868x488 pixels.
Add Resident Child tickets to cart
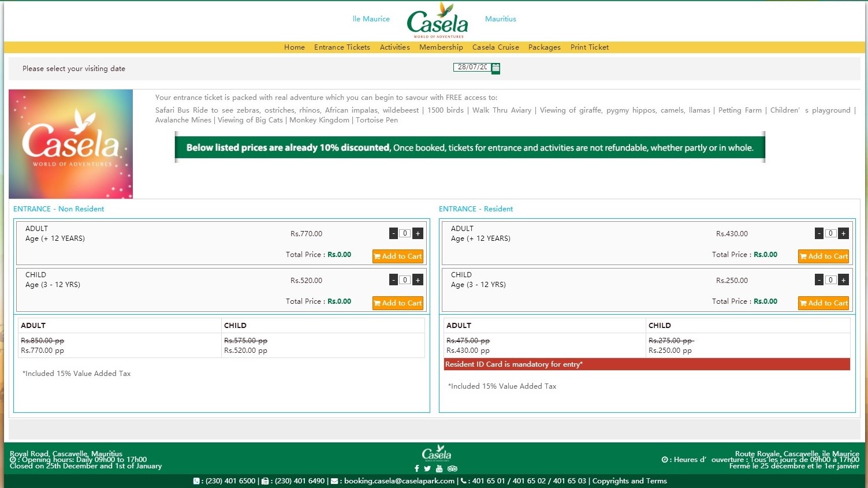pos(824,303)
